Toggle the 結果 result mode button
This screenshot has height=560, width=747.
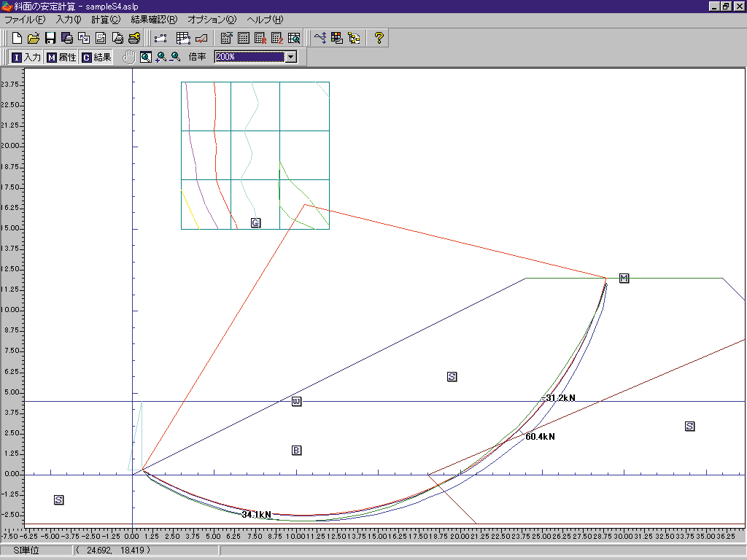[x=96, y=57]
